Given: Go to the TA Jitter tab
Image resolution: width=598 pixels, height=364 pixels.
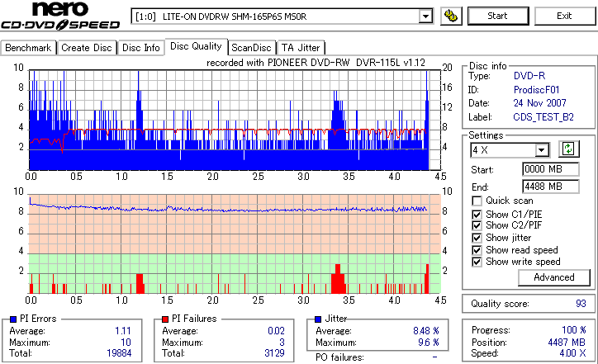Looking at the screenshot, I should [x=301, y=48].
